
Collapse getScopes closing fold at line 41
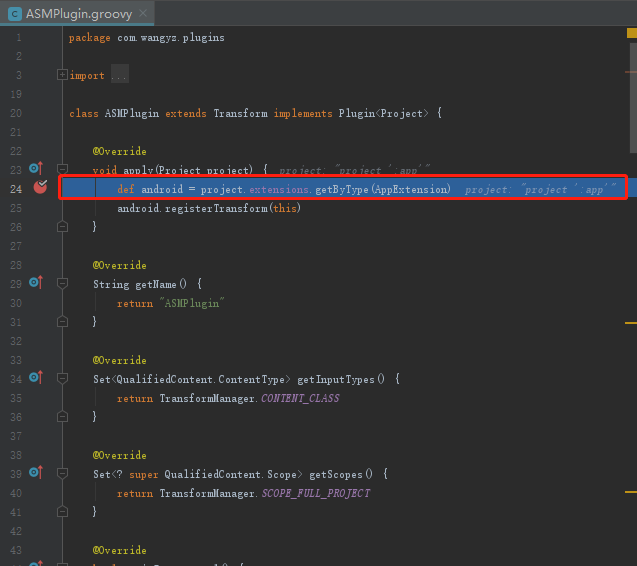click(x=63, y=511)
